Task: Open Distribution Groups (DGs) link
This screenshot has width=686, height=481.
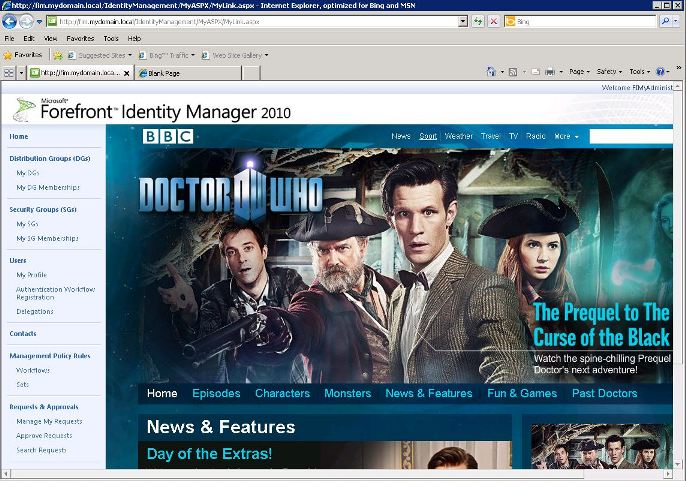Action: click(50, 158)
